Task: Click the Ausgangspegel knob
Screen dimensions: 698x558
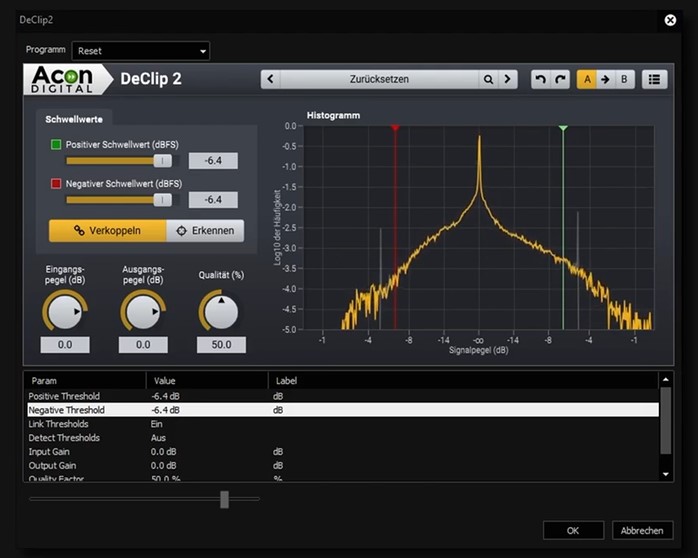Action: [143, 311]
